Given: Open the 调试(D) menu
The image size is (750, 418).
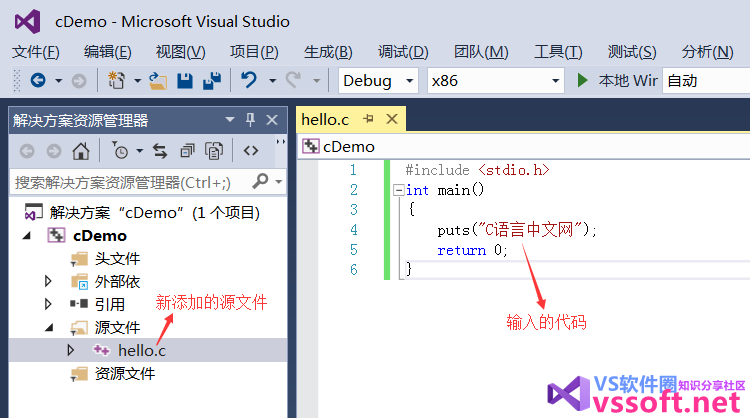Looking at the screenshot, I should click(x=403, y=52).
